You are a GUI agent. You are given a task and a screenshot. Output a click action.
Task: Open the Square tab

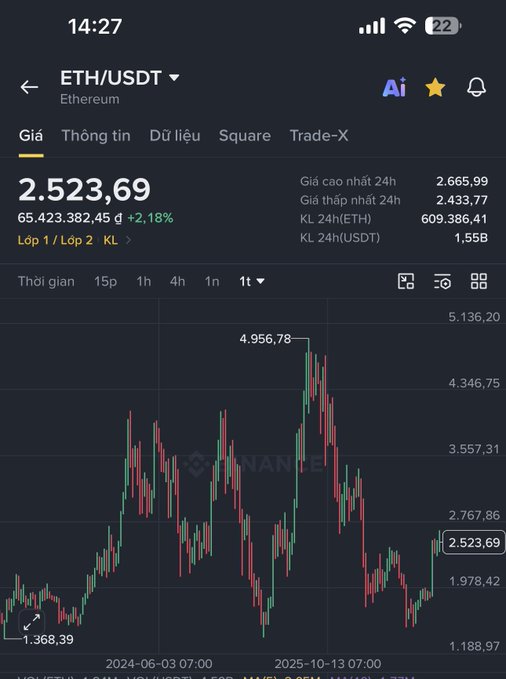point(245,136)
